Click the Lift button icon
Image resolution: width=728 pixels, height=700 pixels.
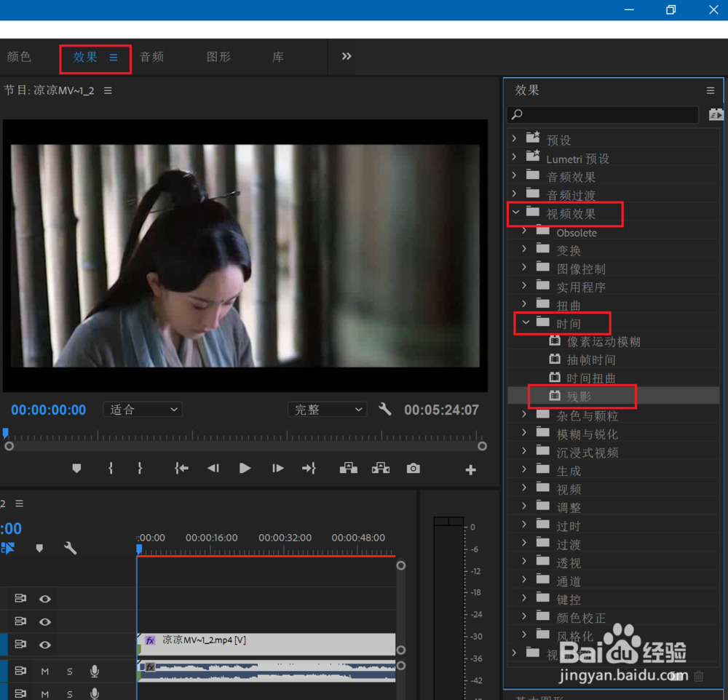tap(348, 469)
